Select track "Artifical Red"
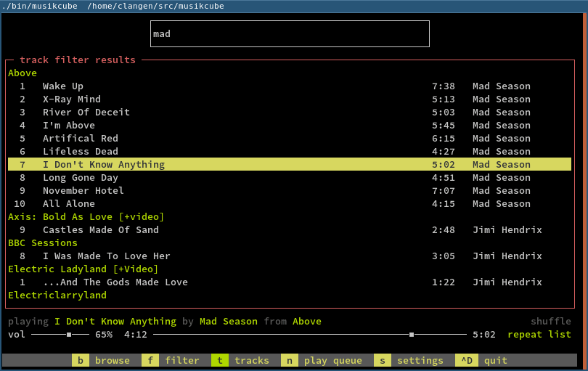Screen dimensions: 588x371 [290, 139]
